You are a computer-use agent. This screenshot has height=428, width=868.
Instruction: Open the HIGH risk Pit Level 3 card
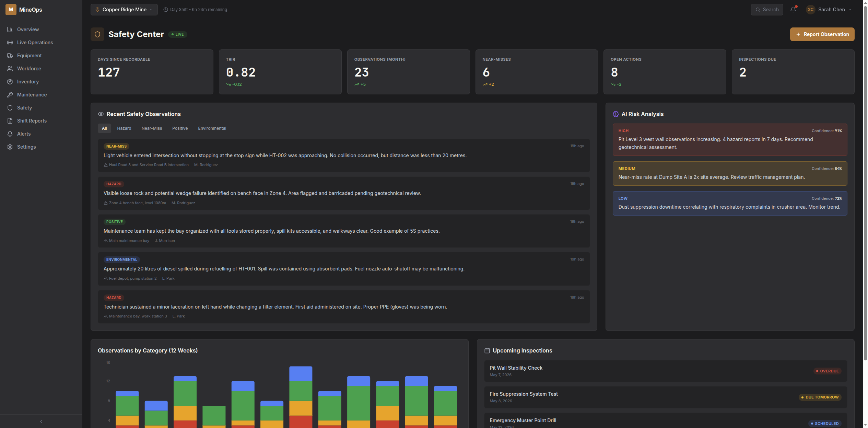[x=730, y=140]
